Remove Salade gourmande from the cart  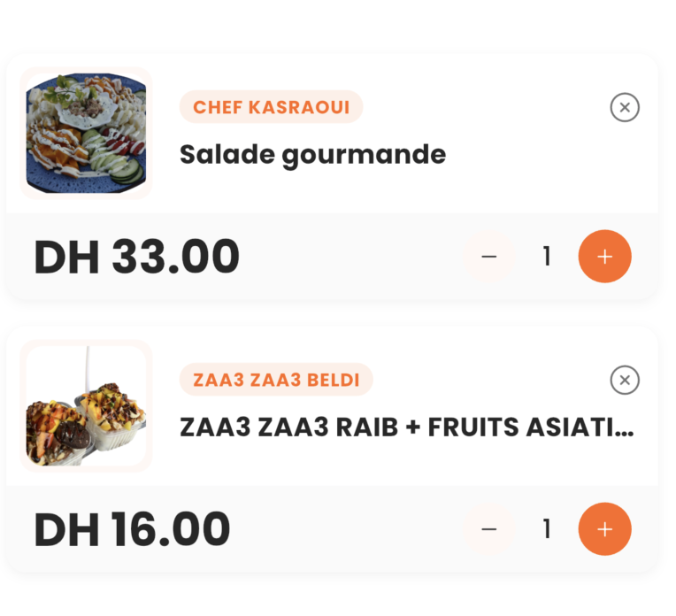(625, 108)
